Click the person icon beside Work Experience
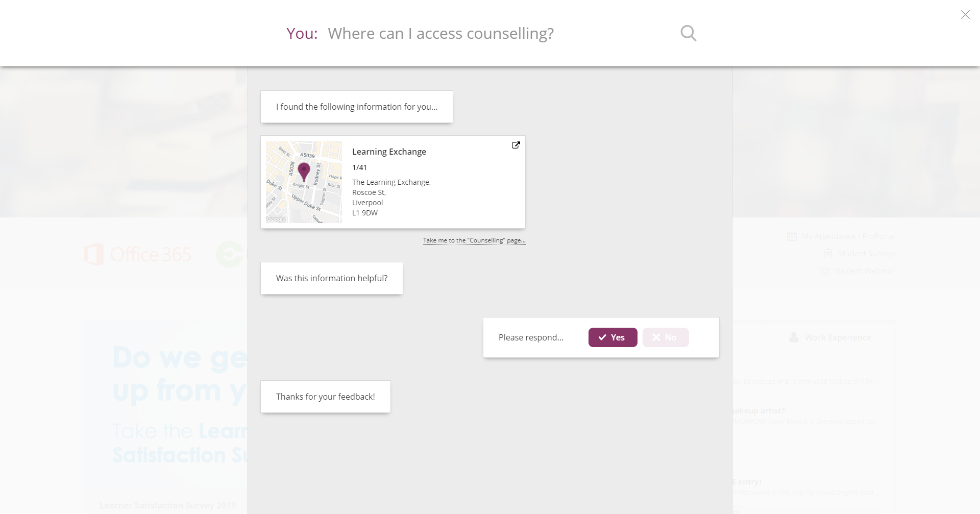This screenshot has width=980, height=514. pos(794,337)
